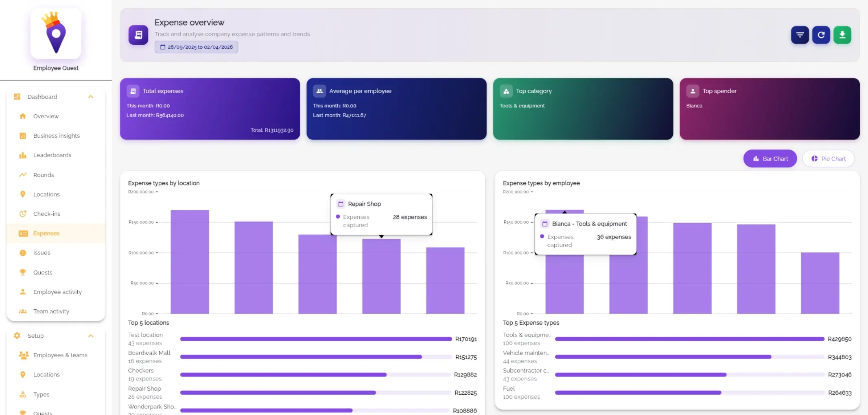The height and width of the screenshot is (415, 868).
Task: Select Business insights from the sidebar
Action: pos(56,135)
